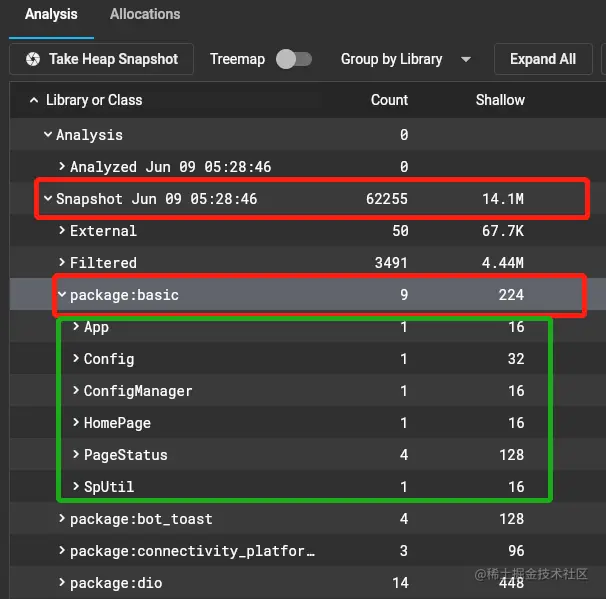Select the Snapshot Jun 09 05:28:46 label

(157, 199)
